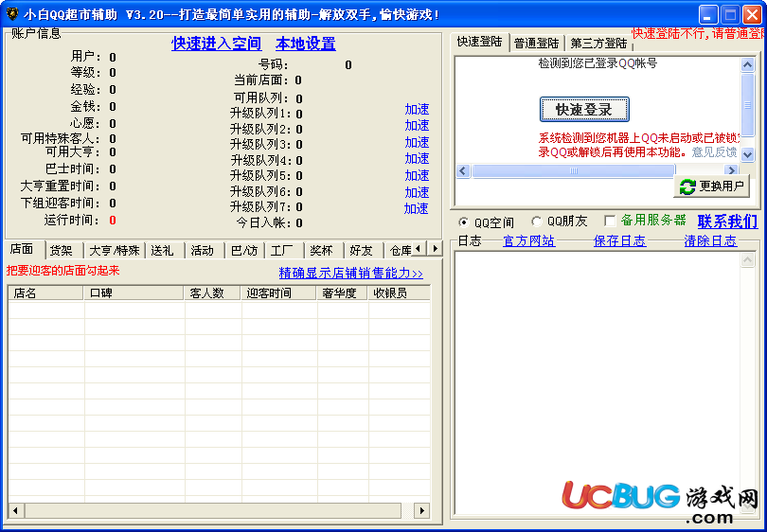
Task: Open 精确显示店铺销售能力>> link
Action: coord(350,273)
